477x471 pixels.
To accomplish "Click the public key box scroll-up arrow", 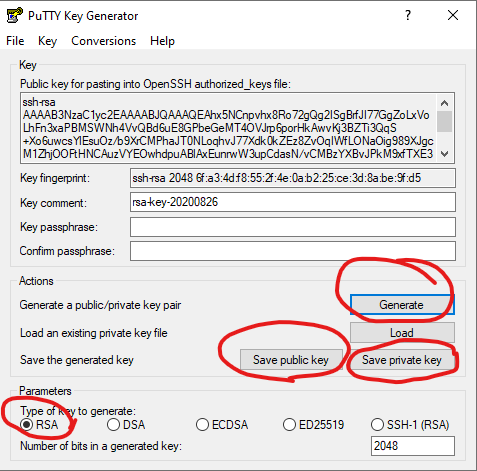I will (x=444, y=103).
